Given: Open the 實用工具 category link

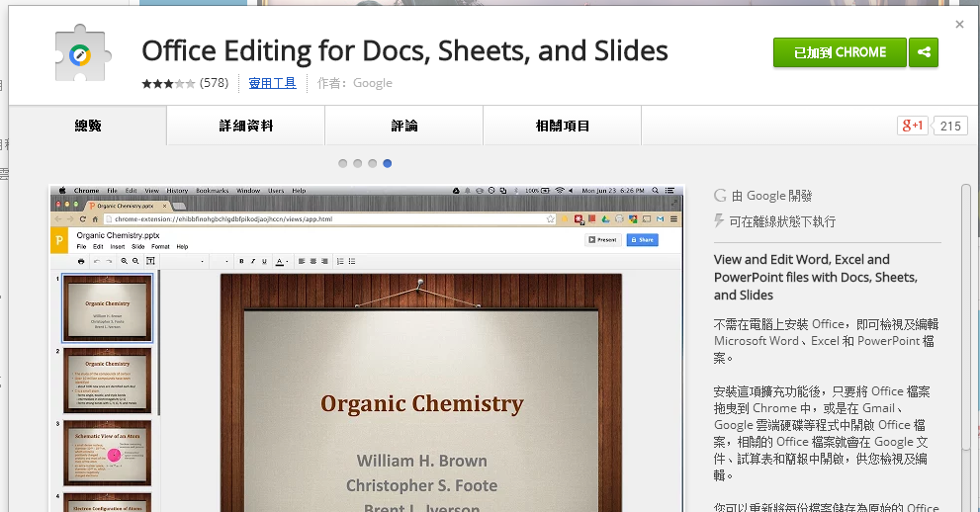Looking at the screenshot, I should coord(272,84).
